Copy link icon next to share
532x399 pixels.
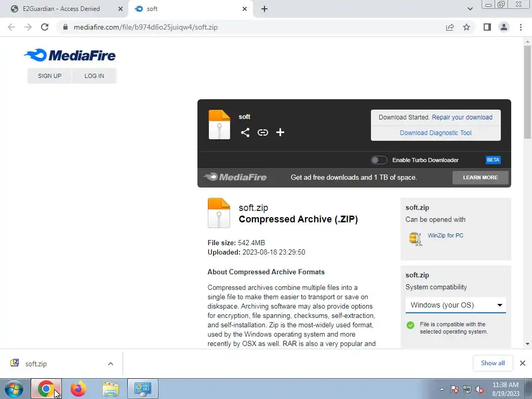(262, 132)
